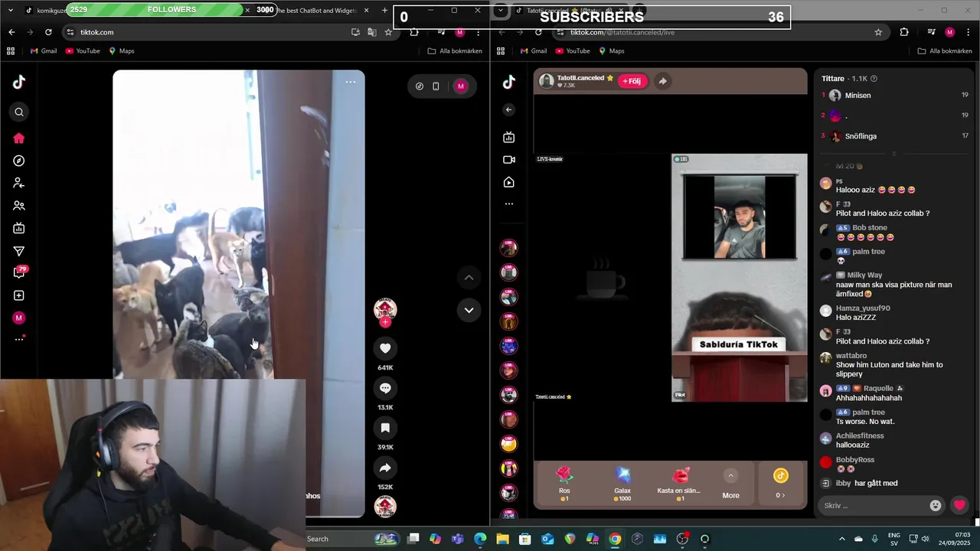Viewport: 980px width, 551px height.
Task: Share the live stream via arrow button
Action: tap(662, 81)
